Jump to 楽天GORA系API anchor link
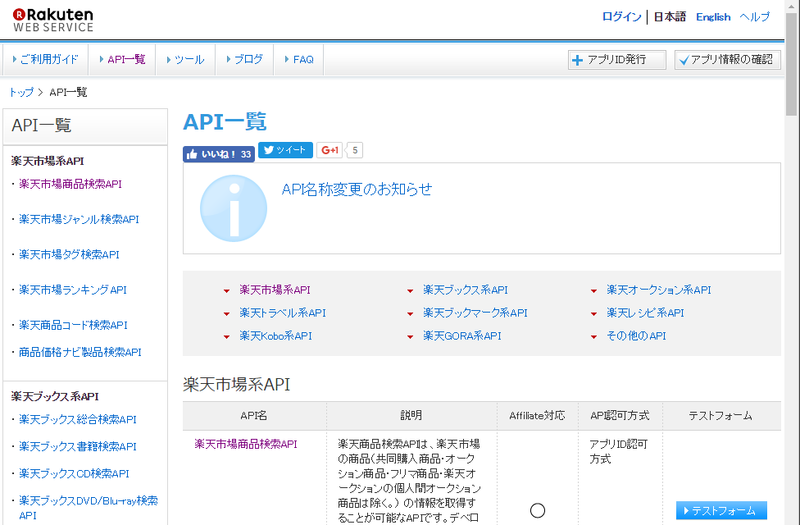 [x=462, y=336]
